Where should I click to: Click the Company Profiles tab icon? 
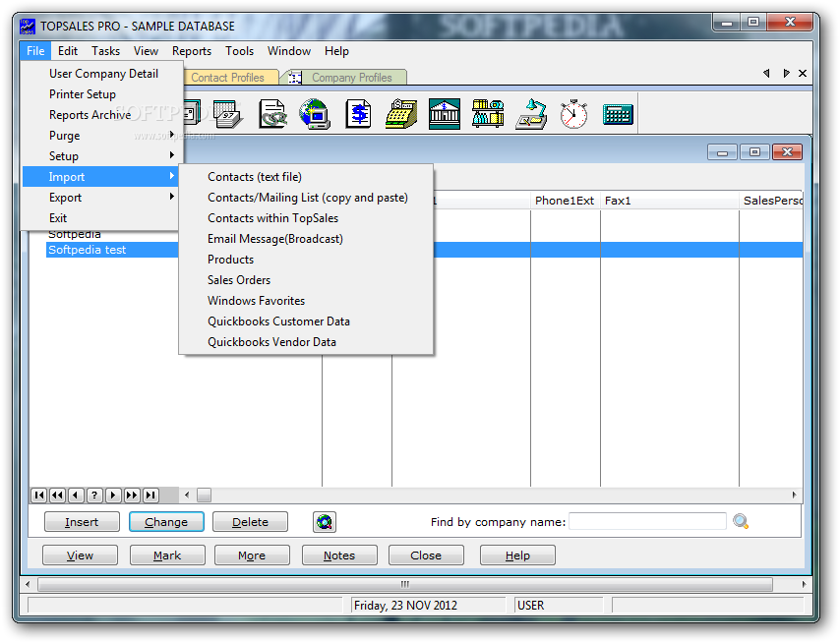(295, 78)
